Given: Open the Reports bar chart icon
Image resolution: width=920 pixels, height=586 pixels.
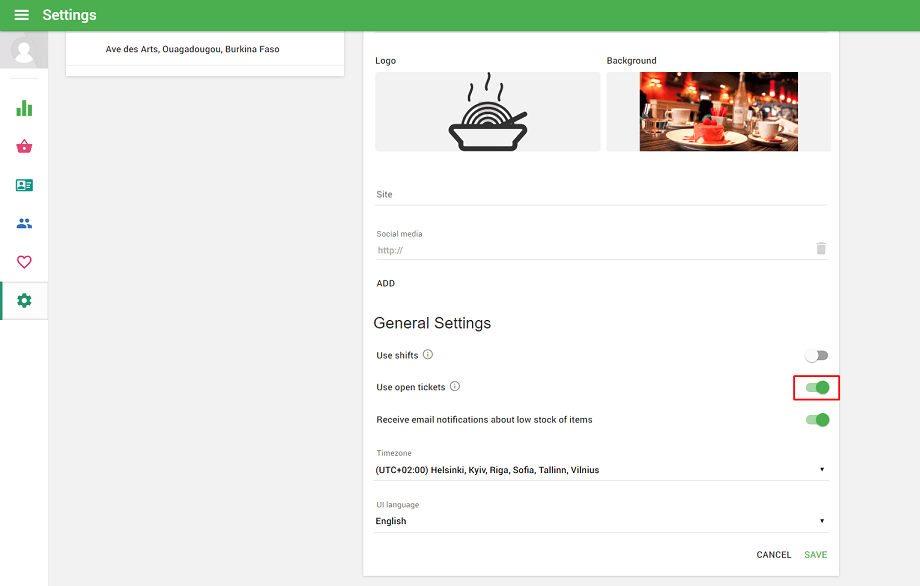Looking at the screenshot, I should pyautogui.click(x=24, y=108).
